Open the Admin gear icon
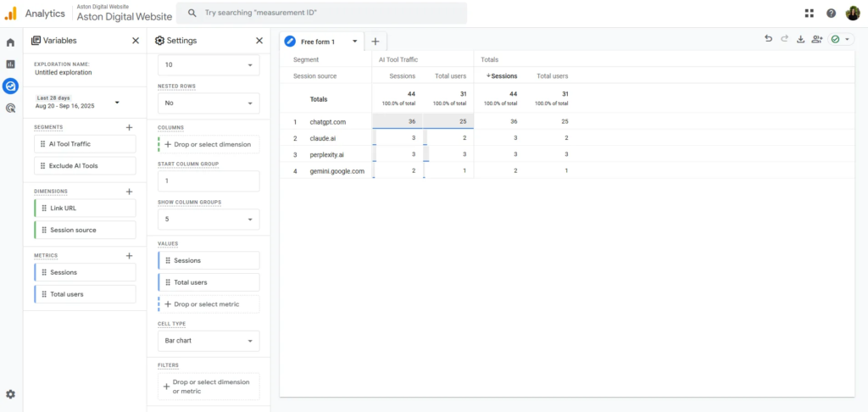Viewport: 868px width, 412px height. coord(10,394)
